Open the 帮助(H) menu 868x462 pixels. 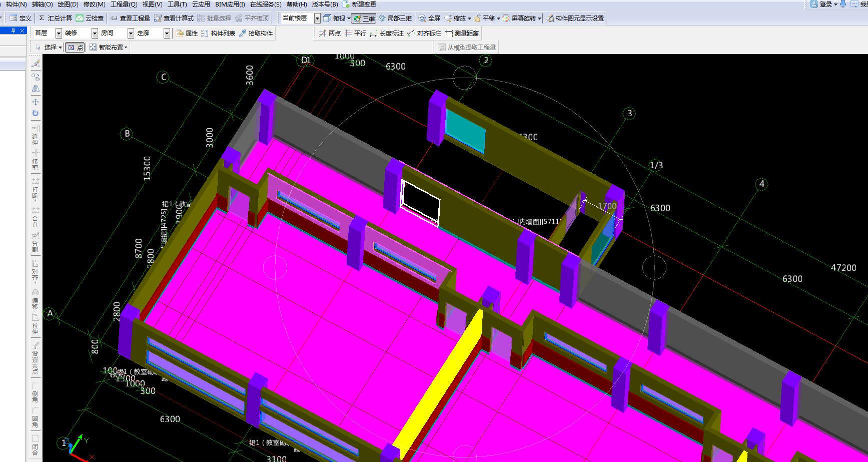pyautogui.click(x=297, y=4)
